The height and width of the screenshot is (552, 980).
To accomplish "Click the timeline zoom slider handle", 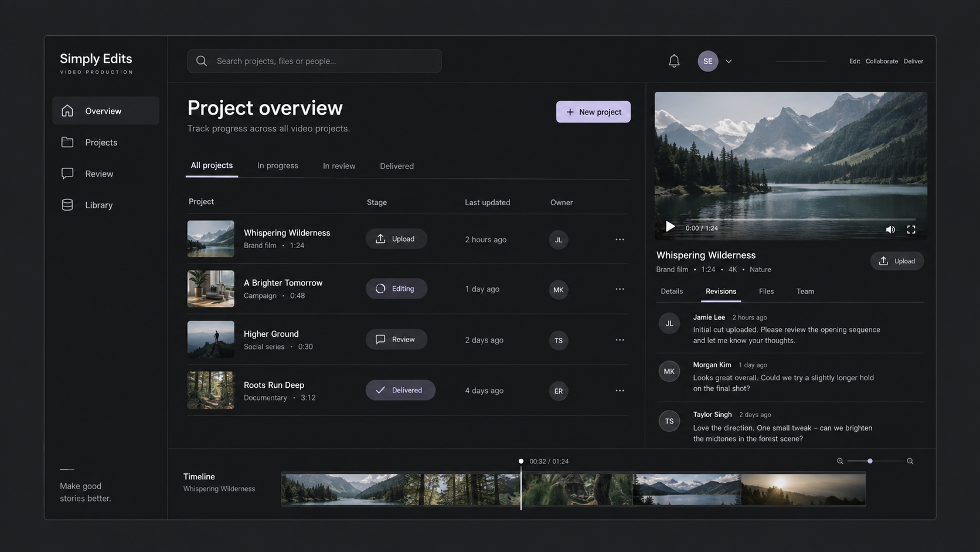I will 870,461.
